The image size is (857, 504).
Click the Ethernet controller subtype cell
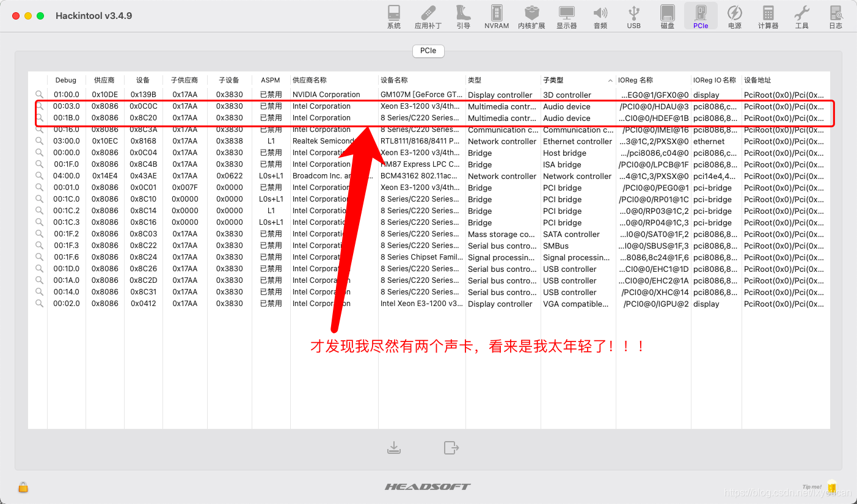(577, 141)
